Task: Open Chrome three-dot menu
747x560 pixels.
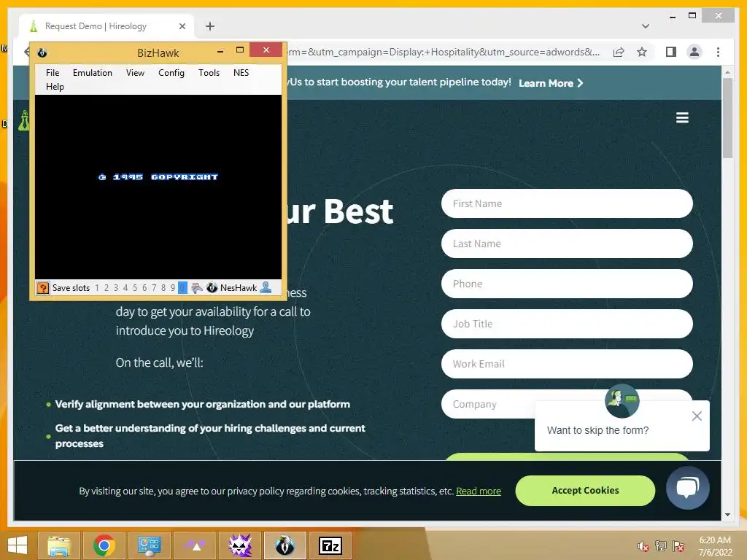Action: pyautogui.click(x=718, y=52)
